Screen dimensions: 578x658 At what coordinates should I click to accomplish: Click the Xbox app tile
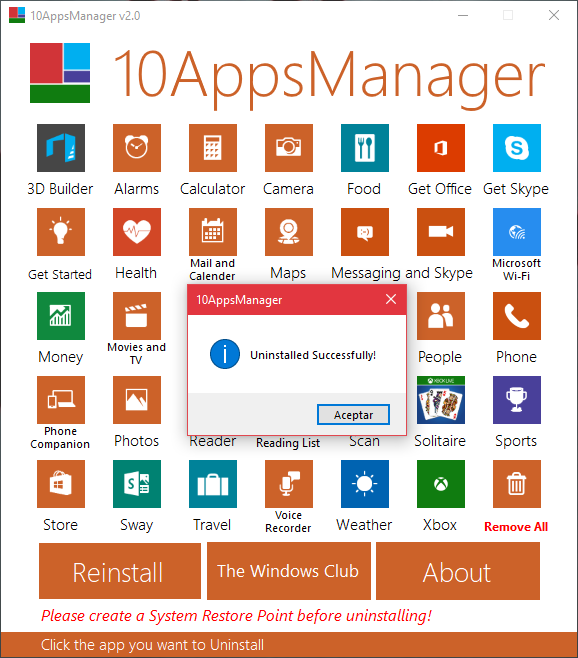[441, 483]
